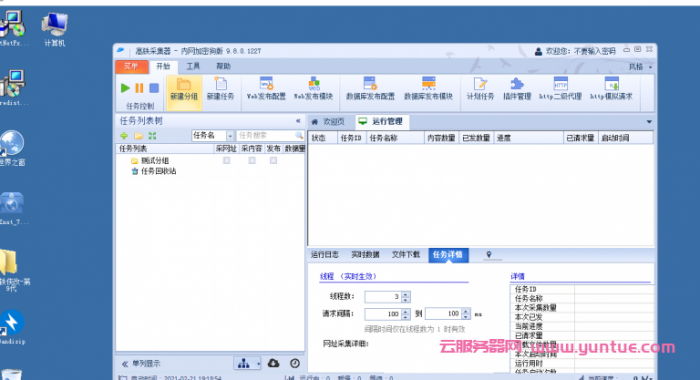
Task: Switch to 开始 ribbon tab
Action: (x=163, y=67)
